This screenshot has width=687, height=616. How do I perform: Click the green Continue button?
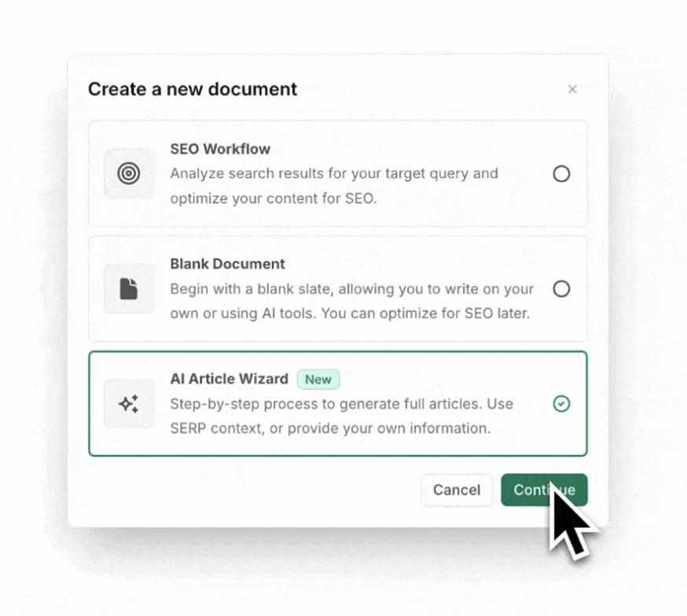pyautogui.click(x=544, y=490)
